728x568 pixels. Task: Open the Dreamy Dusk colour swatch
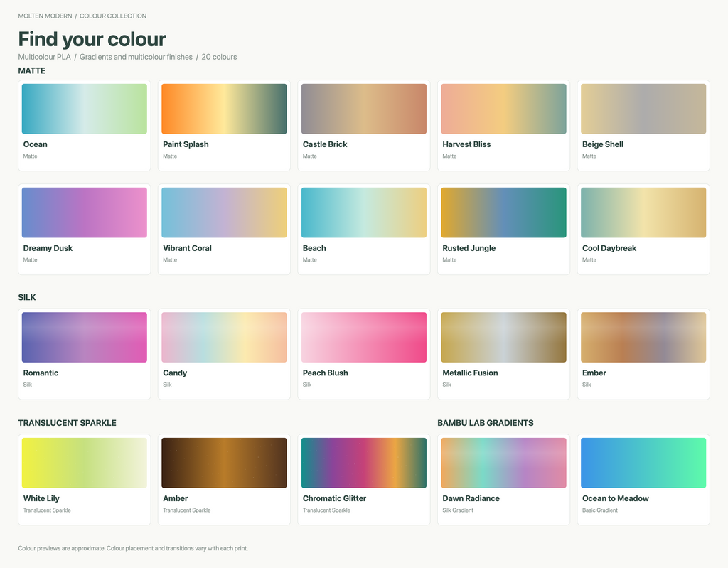(x=85, y=213)
